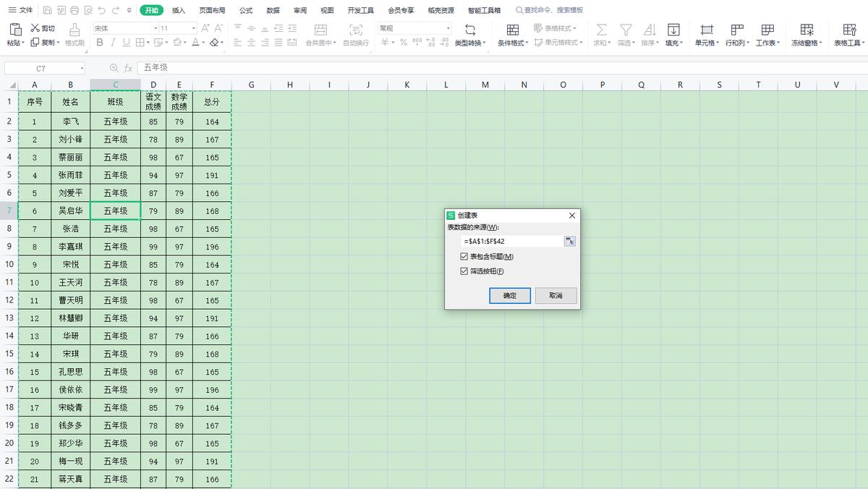Click the font color A swatch
868x489 pixels.
(195, 43)
